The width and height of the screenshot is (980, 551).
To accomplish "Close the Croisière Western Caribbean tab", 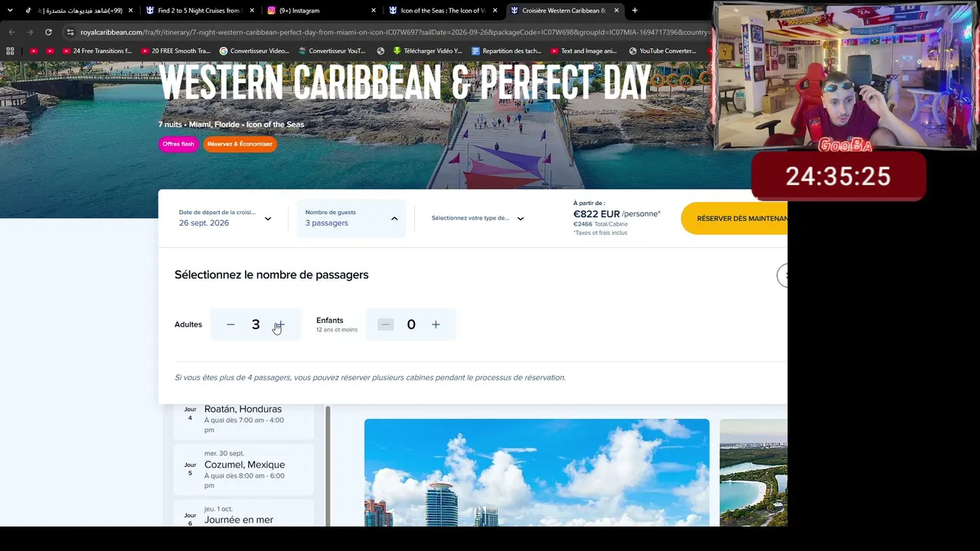I will tap(616, 11).
